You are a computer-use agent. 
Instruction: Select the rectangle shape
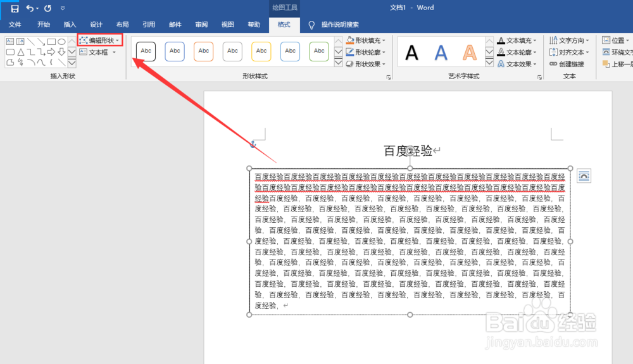click(x=51, y=42)
